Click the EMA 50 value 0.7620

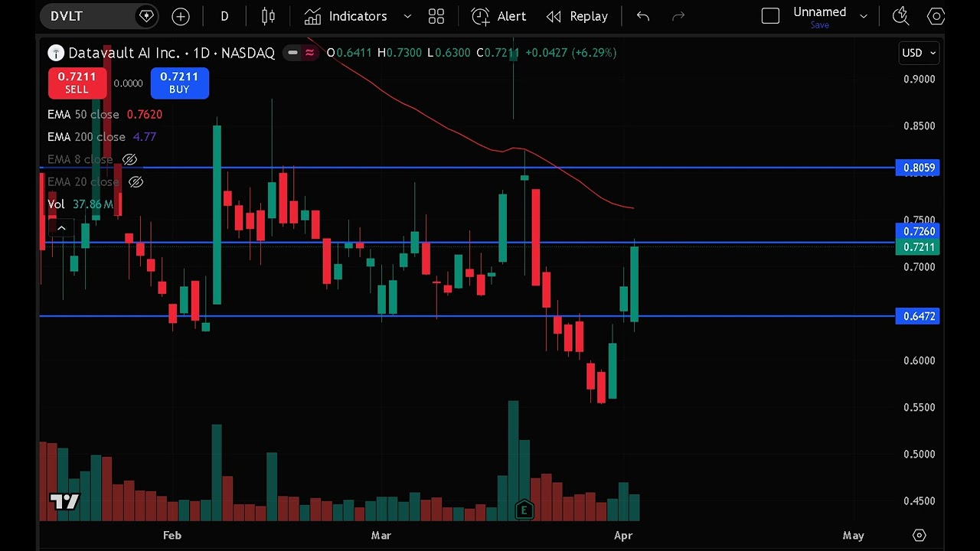point(145,114)
